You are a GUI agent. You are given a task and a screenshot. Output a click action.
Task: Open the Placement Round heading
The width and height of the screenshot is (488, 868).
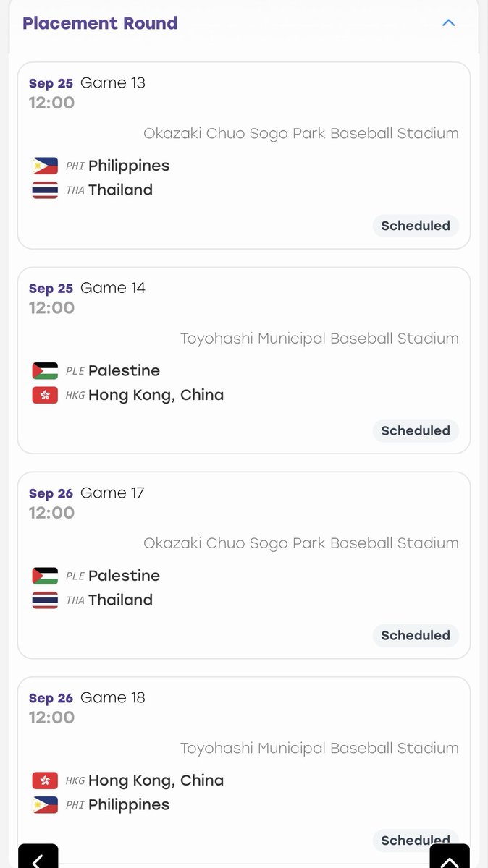100,23
